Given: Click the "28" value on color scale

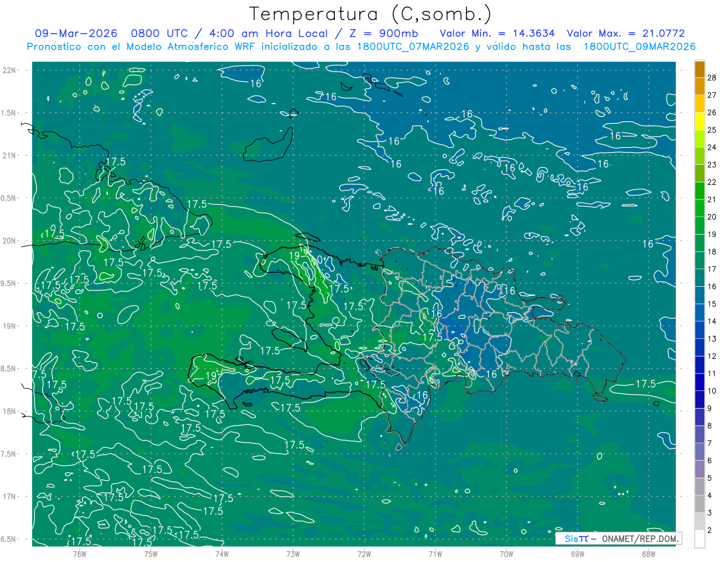Looking at the screenshot, I should point(712,78).
